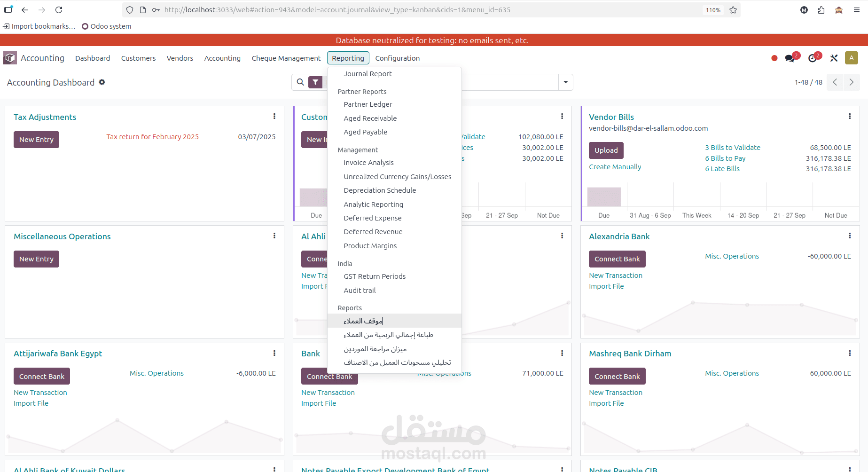Expand the search options dropdown arrow
The width and height of the screenshot is (868, 472).
(566, 82)
